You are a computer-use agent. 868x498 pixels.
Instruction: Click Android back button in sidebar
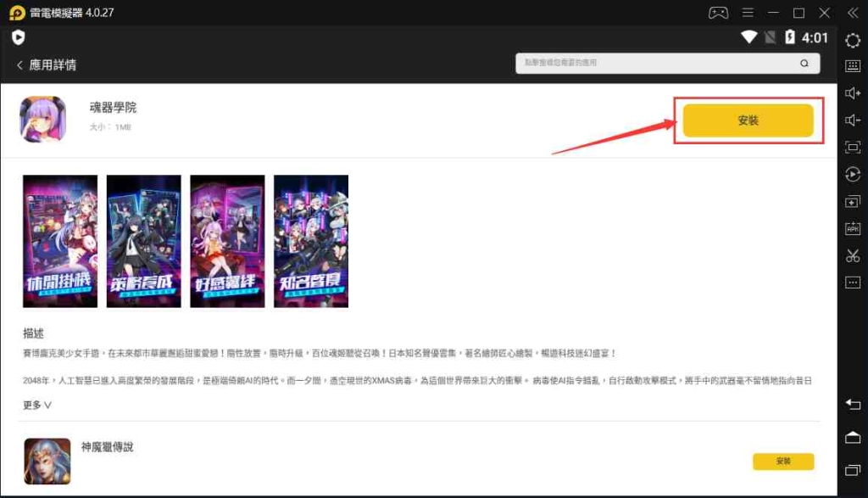(853, 405)
